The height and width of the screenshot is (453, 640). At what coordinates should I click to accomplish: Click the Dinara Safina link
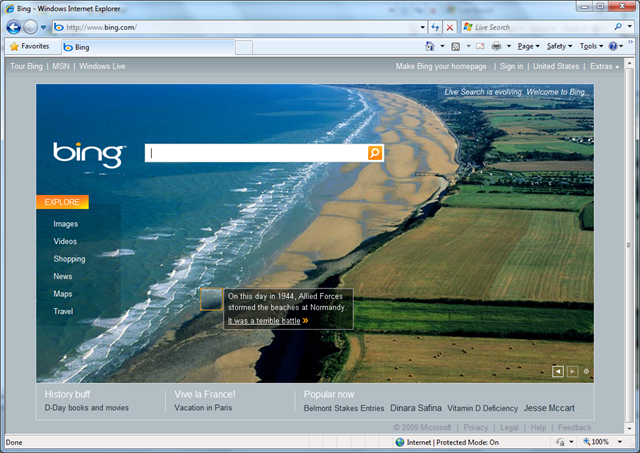[x=416, y=408]
